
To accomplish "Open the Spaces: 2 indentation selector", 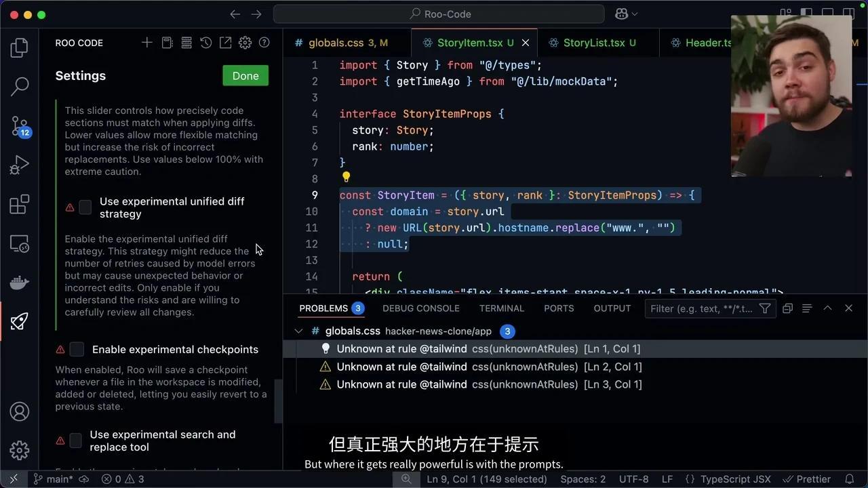I will coord(583,479).
